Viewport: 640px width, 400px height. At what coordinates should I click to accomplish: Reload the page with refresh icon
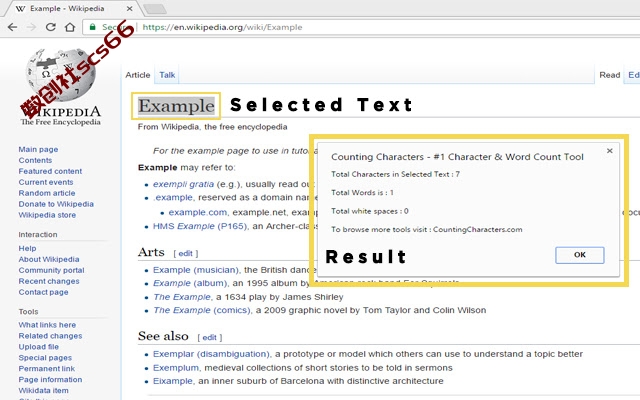[x=51, y=27]
